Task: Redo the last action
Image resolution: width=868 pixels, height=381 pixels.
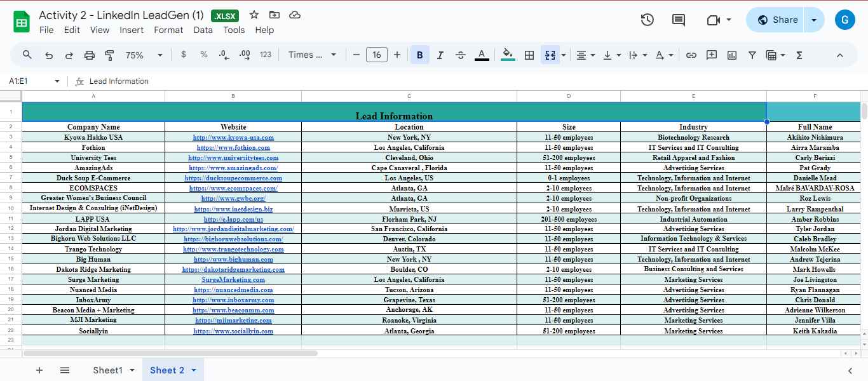Action: tap(69, 55)
